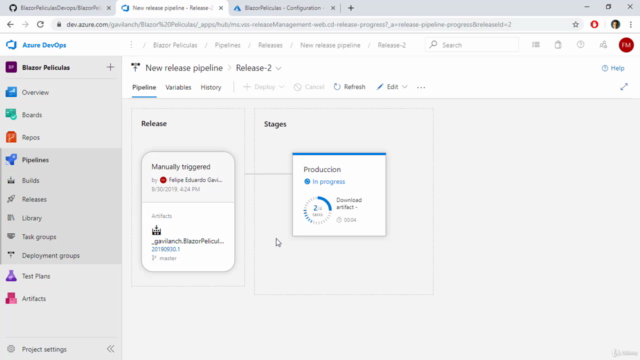The height and width of the screenshot is (360, 640).
Task: Open the Produccion stage card
Action: pos(339,194)
